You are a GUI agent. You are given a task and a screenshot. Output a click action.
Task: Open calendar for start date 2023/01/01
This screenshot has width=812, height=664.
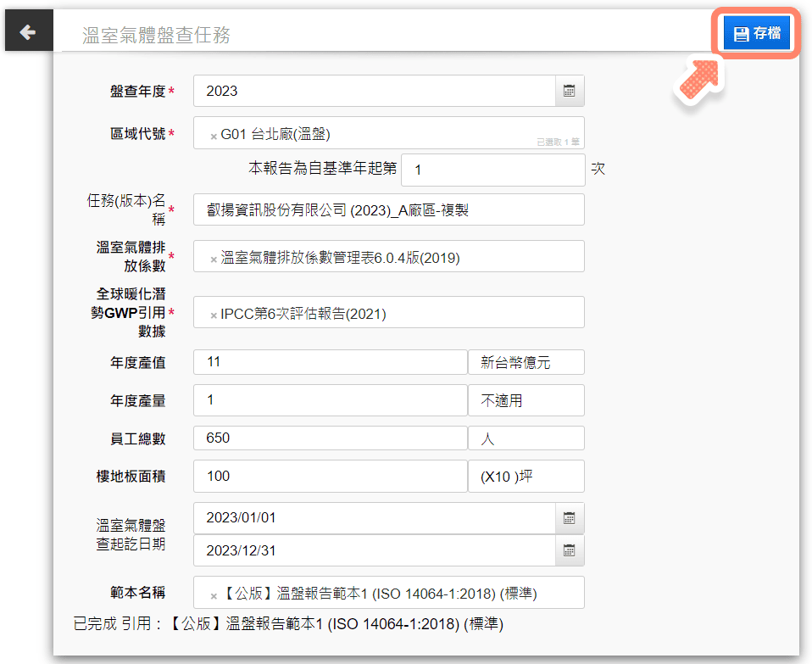click(x=570, y=518)
